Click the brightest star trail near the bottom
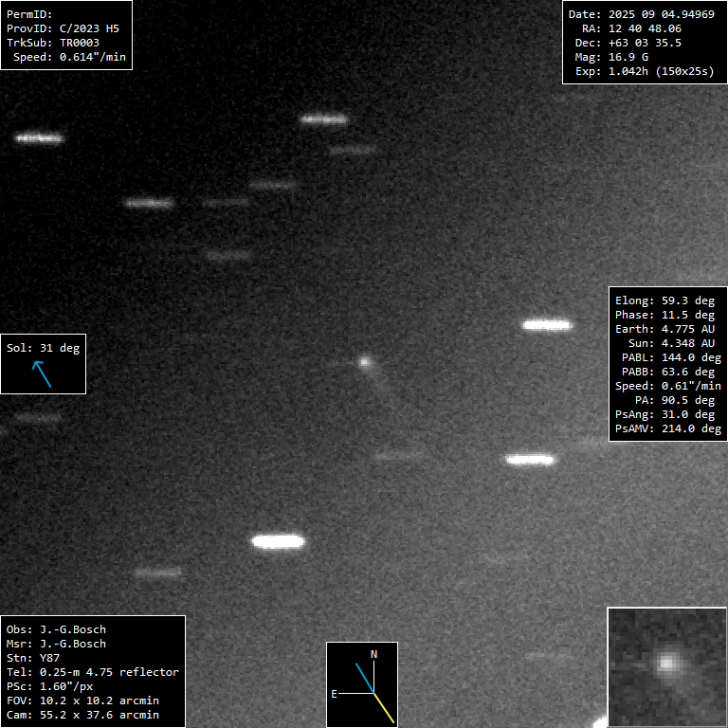The height and width of the screenshot is (728, 728). pyautogui.click(x=278, y=542)
